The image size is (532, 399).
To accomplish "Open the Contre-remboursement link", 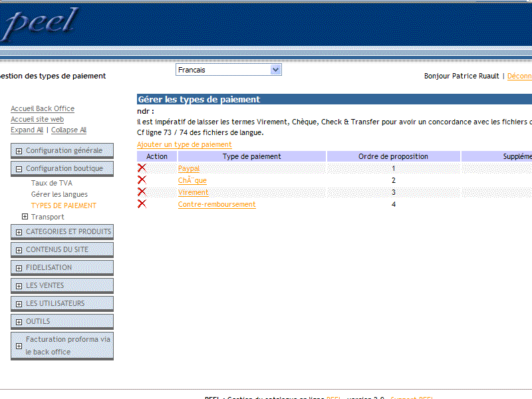I will click(217, 204).
